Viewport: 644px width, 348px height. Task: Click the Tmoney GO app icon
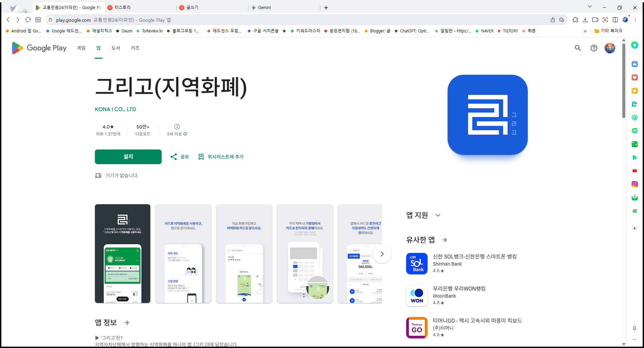[417, 327]
